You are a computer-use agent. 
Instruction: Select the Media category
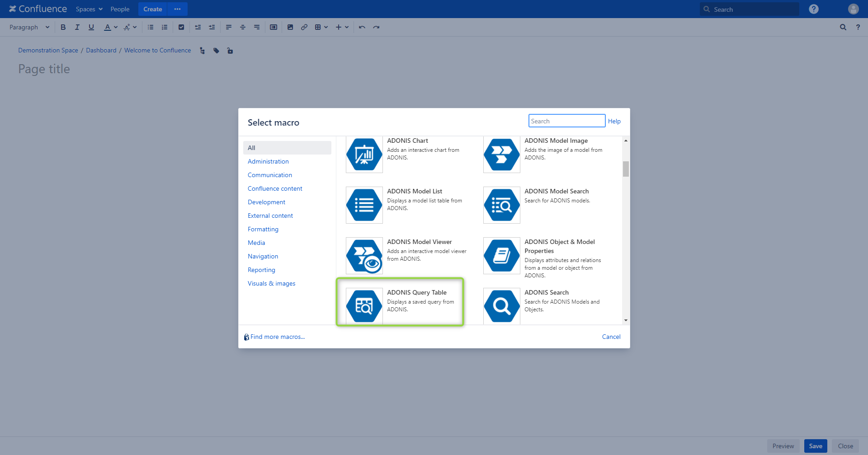[256, 243]
